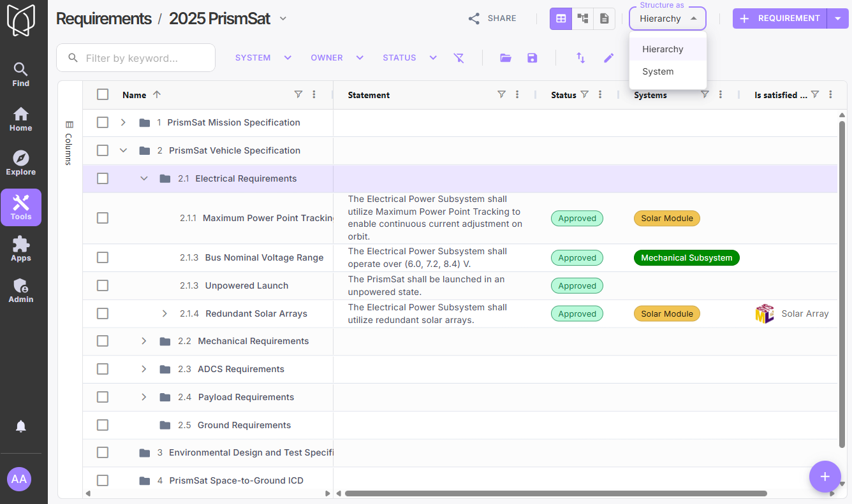Choose Hierarchy option in the dropdown list
852x504 pixels.
[663, 49]
